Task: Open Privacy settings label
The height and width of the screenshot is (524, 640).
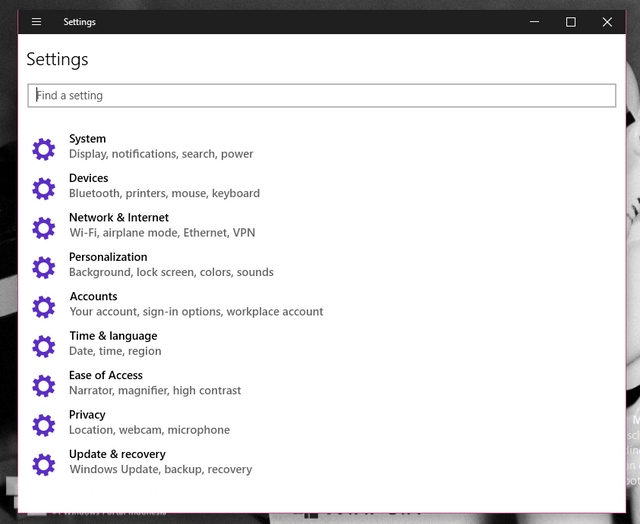Action: 87,414
